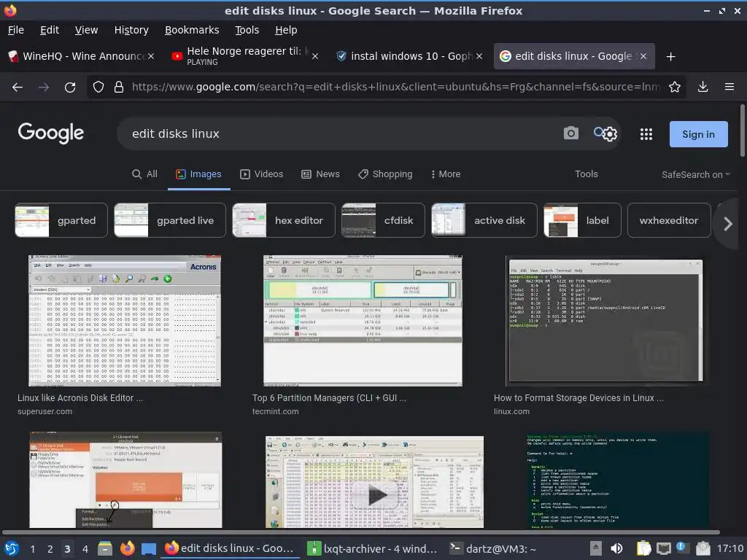Close the edit disks linux tab
Screen dimensions: 747x560
[x=643, y=56]
